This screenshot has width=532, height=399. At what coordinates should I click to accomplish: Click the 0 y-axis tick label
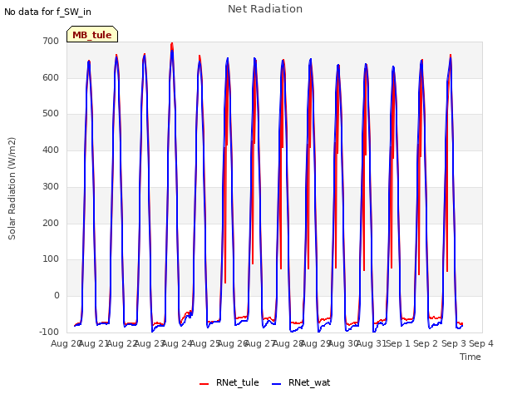57,296
